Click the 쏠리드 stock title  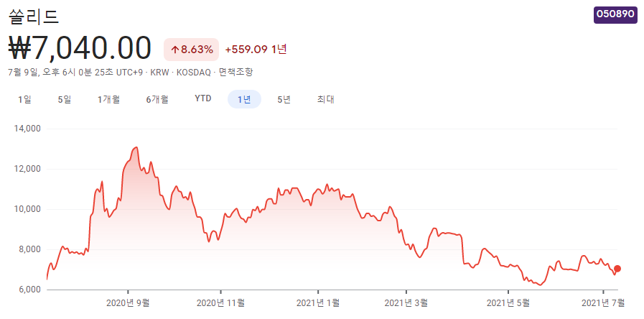coord(34,17)
